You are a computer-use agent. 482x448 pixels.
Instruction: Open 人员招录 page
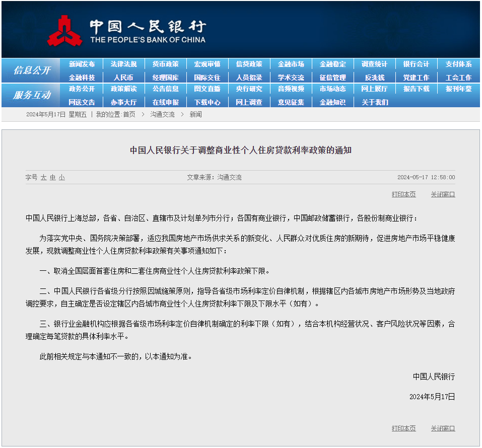point(249,78)
